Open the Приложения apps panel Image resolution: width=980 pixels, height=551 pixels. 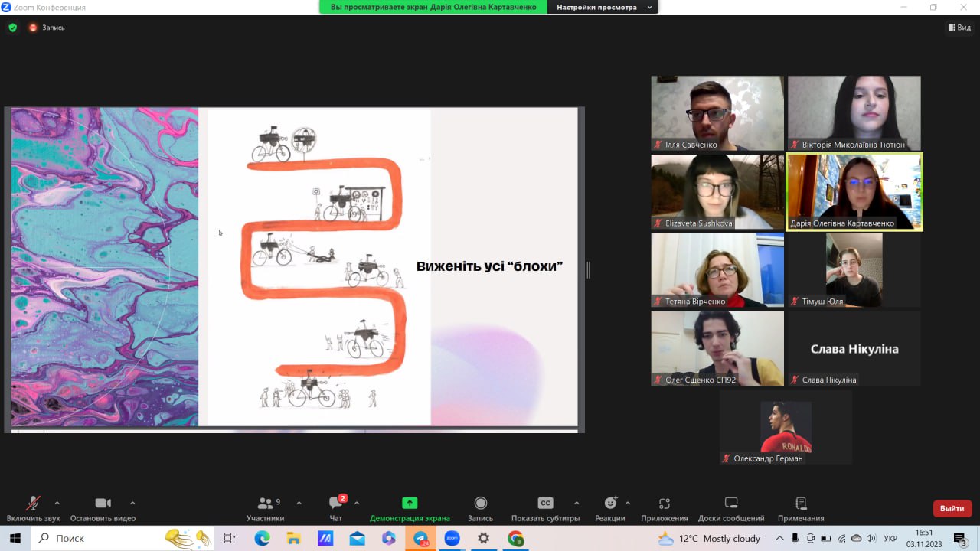(664, 508)
